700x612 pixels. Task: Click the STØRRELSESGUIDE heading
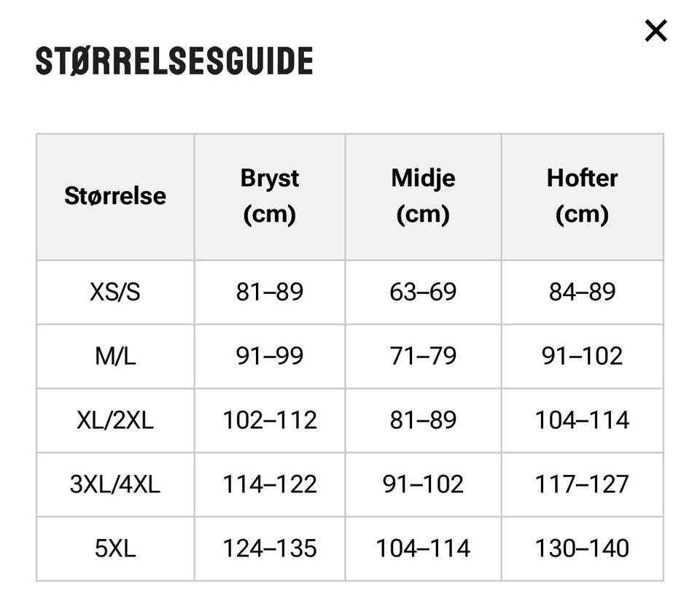click(x=174, y=61)
